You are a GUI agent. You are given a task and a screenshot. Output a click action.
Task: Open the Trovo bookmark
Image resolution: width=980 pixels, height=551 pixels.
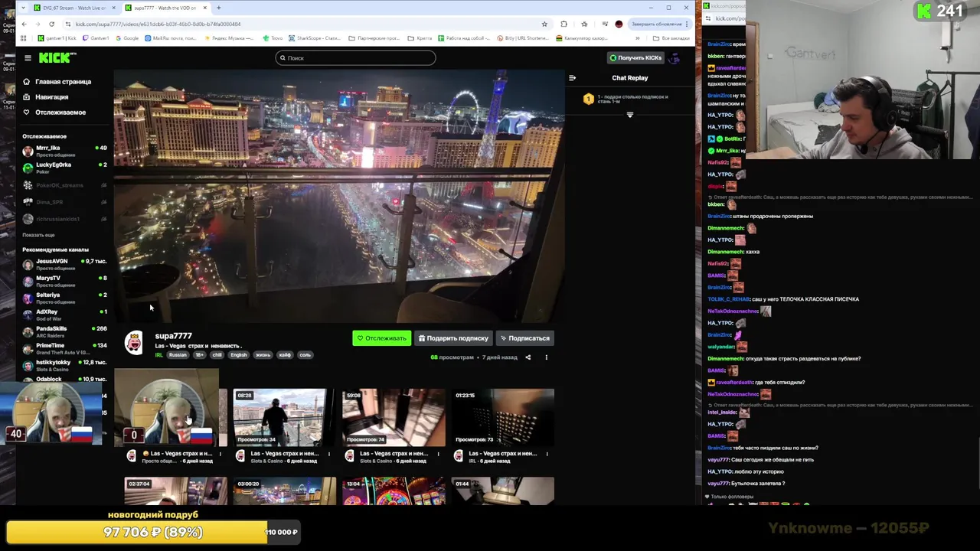273,38
